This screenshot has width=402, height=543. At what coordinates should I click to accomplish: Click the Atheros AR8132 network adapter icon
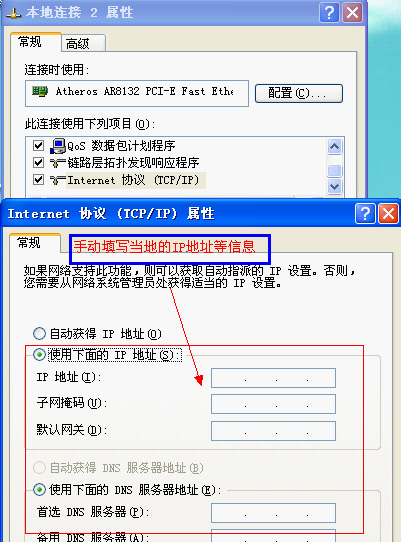point(40,92)
